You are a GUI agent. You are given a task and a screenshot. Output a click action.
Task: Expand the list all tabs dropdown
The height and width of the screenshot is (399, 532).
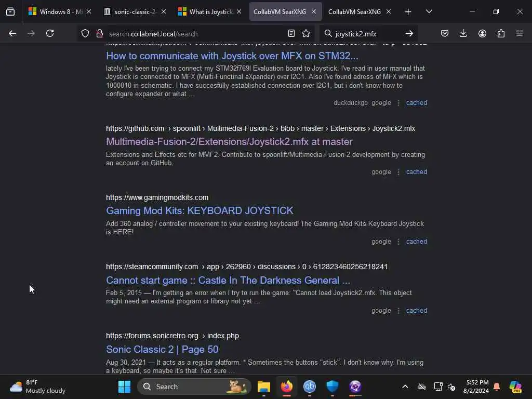click(x=429, y=11)
